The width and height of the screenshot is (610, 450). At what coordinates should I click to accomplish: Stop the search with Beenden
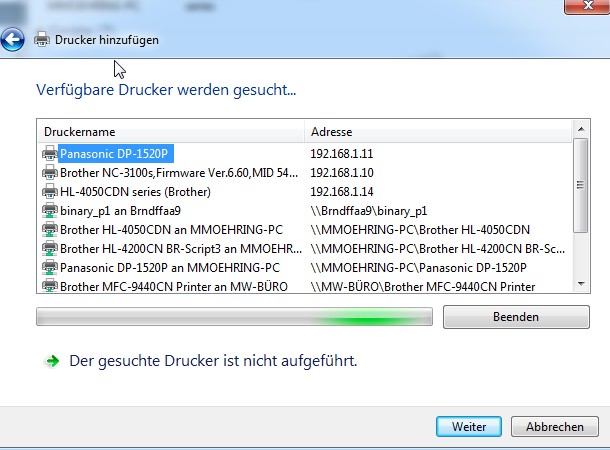point(516,317)
